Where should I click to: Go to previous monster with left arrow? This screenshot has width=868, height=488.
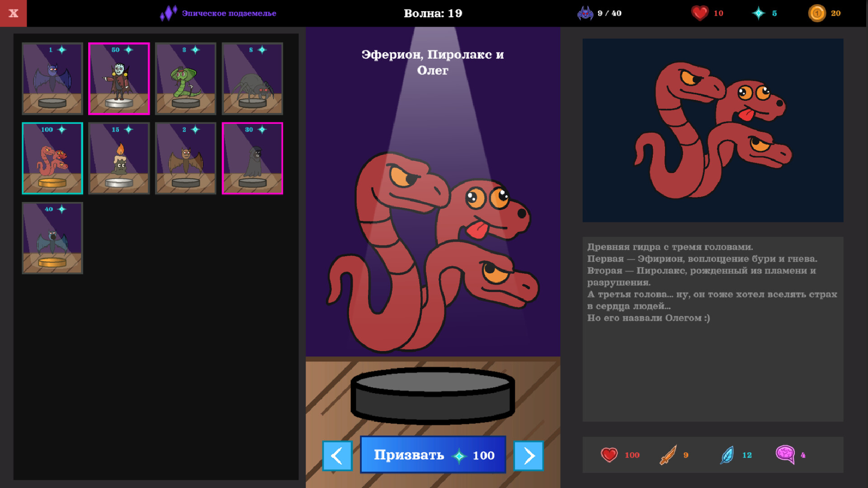337,456
